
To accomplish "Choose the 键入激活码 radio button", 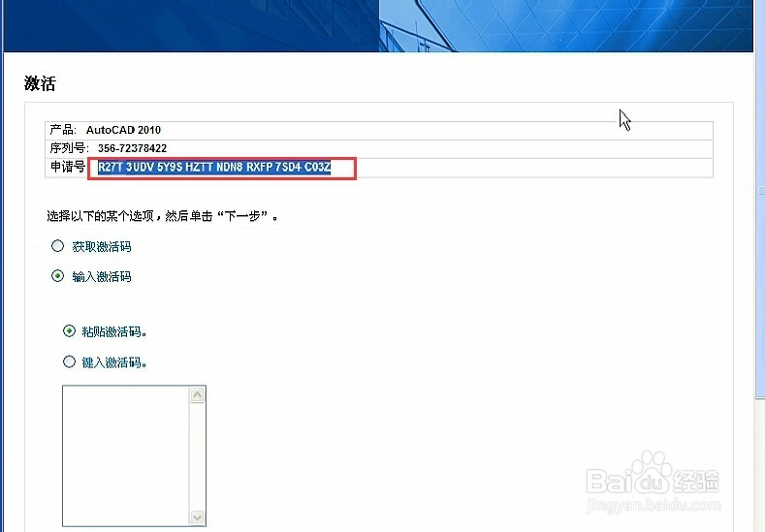I will point(69,361).
